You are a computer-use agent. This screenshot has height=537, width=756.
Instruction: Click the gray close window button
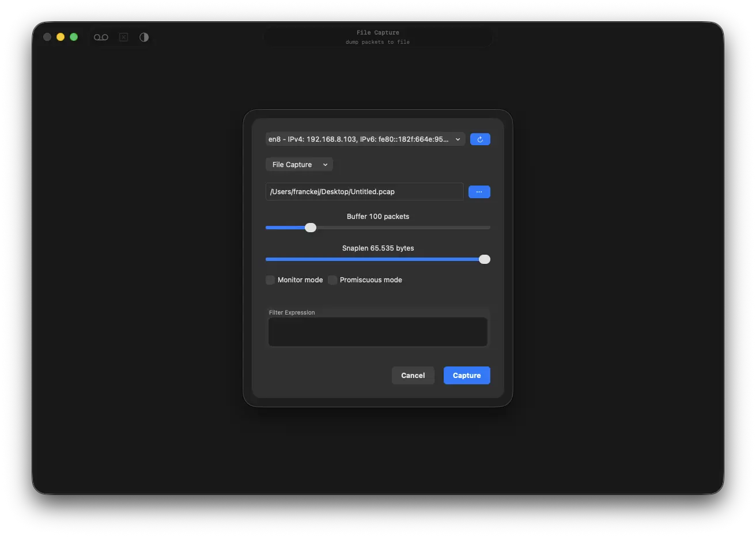coord(47,37)
